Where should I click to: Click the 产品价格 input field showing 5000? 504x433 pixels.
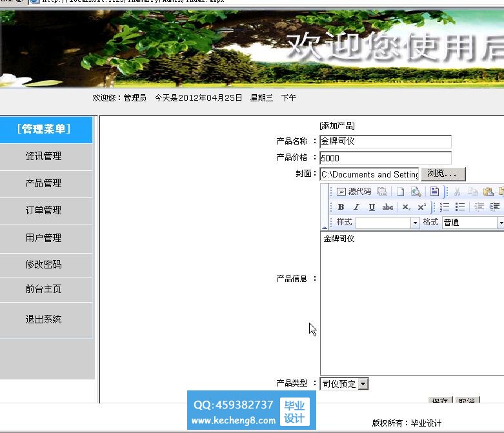[385, 158]
